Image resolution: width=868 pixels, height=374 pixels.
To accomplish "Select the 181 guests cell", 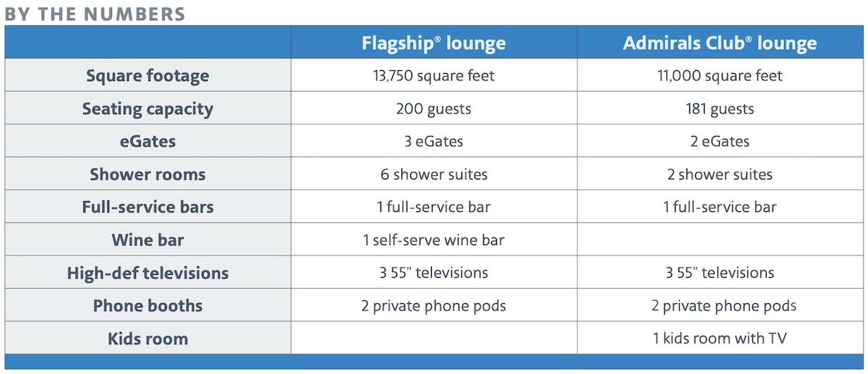I will 720,109.
